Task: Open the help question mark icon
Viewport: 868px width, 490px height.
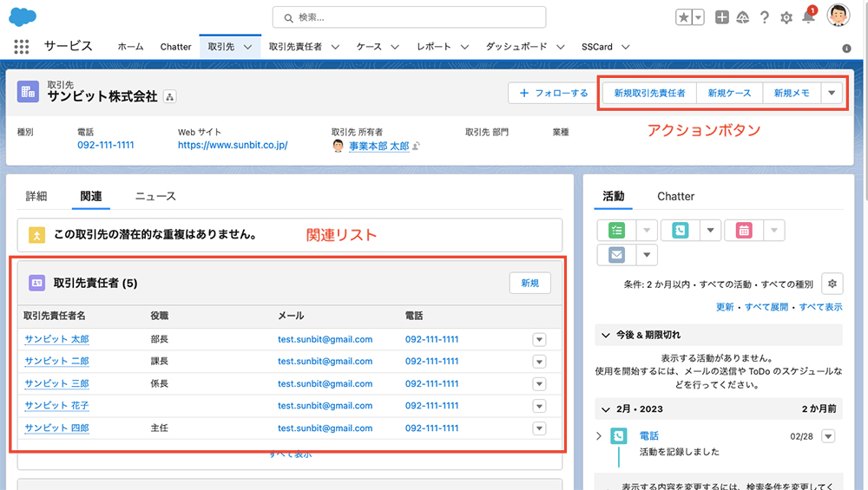Action: coord(765,17)
